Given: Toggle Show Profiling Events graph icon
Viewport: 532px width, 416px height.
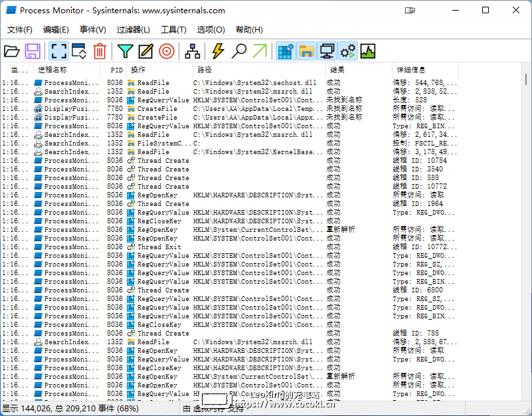Looking at the screenshot, I should [368, 51].
